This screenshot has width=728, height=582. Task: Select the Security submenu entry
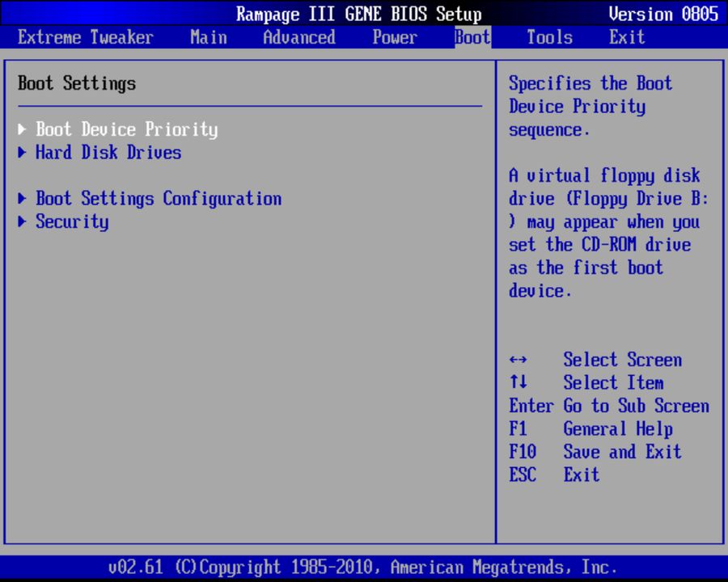point(73,221)
